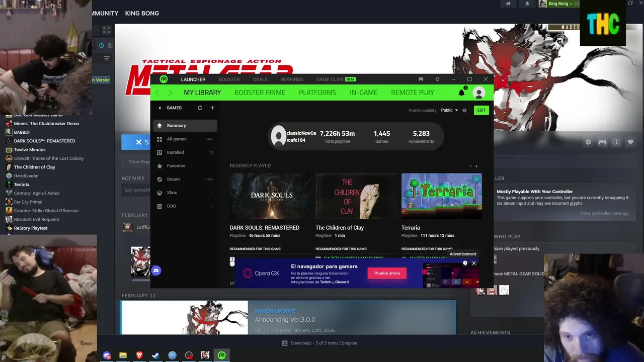Screen dimensions: 644x362
Task: Open the Cortex controller mode icon
Action: point(421,79)
